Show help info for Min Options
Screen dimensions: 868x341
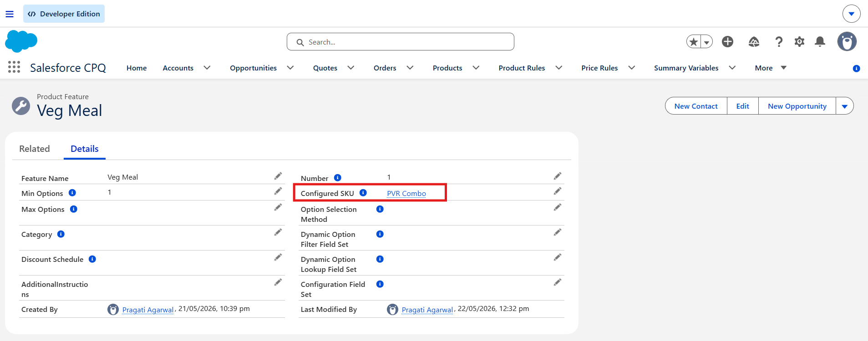click(x=72, y=193)
